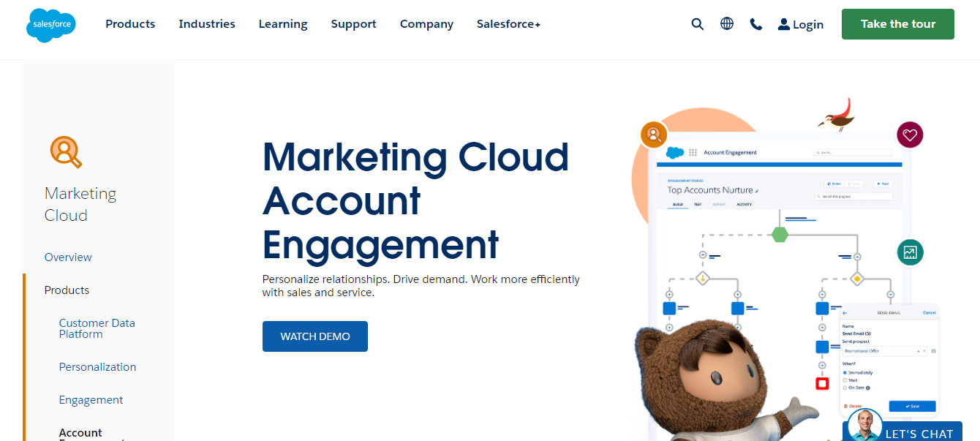The image size is (980, 441).
Task: Open the Products menu in top navigation
Action: (130, 24)
